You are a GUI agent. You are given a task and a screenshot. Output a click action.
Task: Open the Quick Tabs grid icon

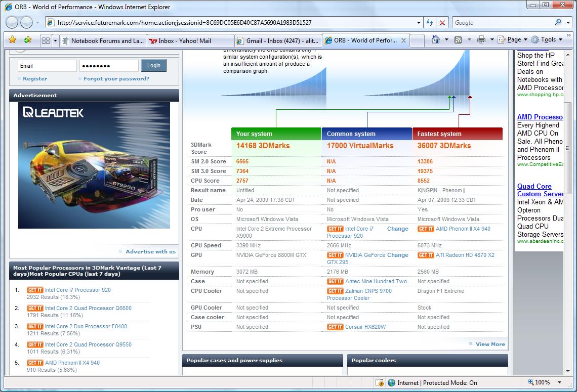tap(46, 40)
